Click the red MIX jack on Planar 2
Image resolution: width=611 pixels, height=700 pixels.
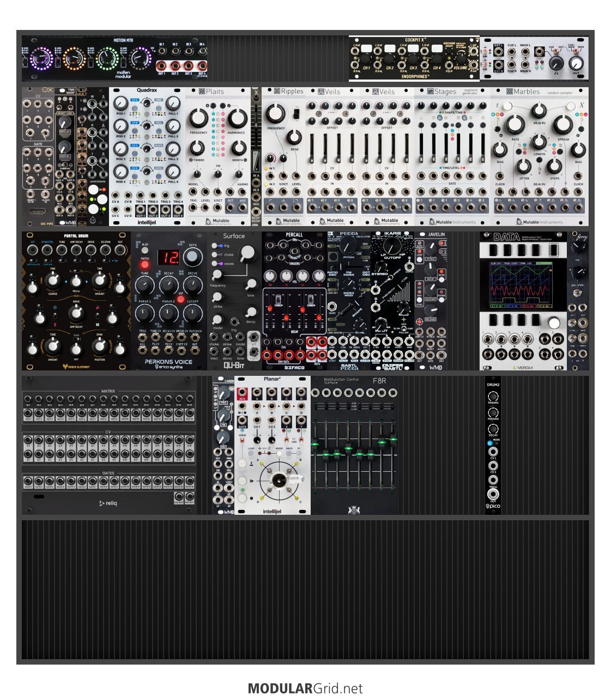[x=242, y=393]
